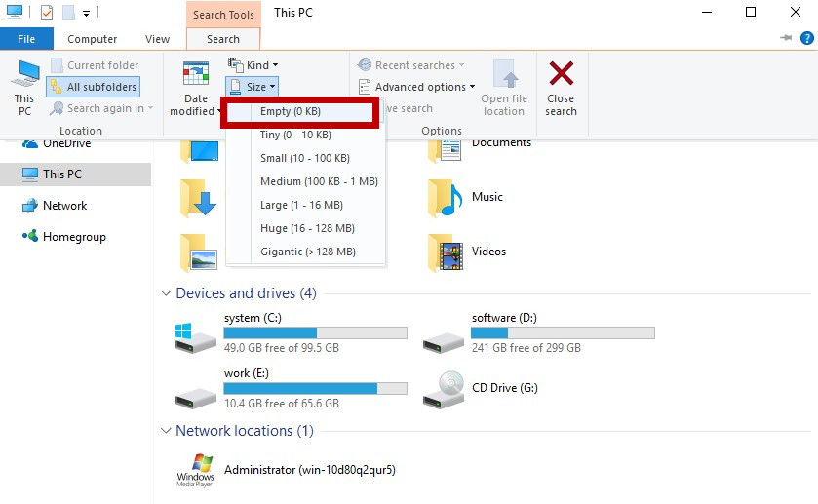818x504 pixels.
Task: Click the OneDrive cloud icon in sidebar
Action: click(x=29, y=143)
